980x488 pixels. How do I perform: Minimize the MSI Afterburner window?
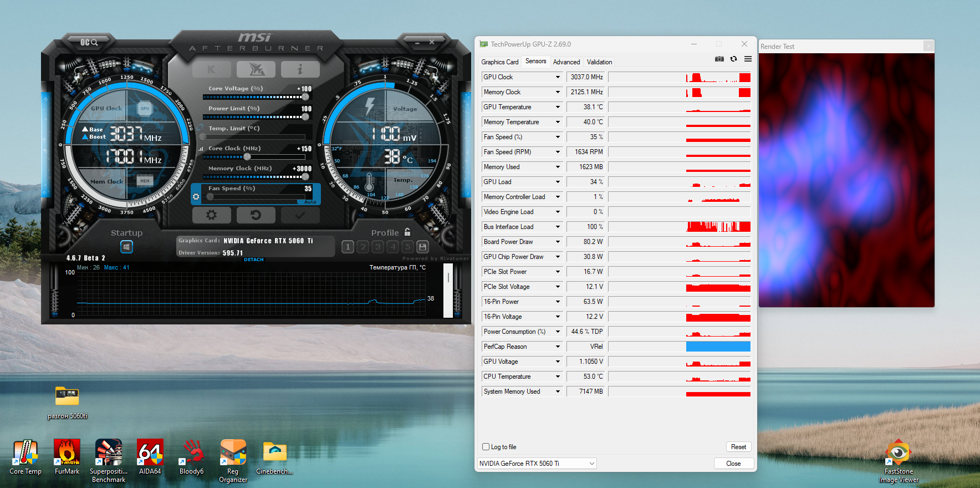click(417, 42)
